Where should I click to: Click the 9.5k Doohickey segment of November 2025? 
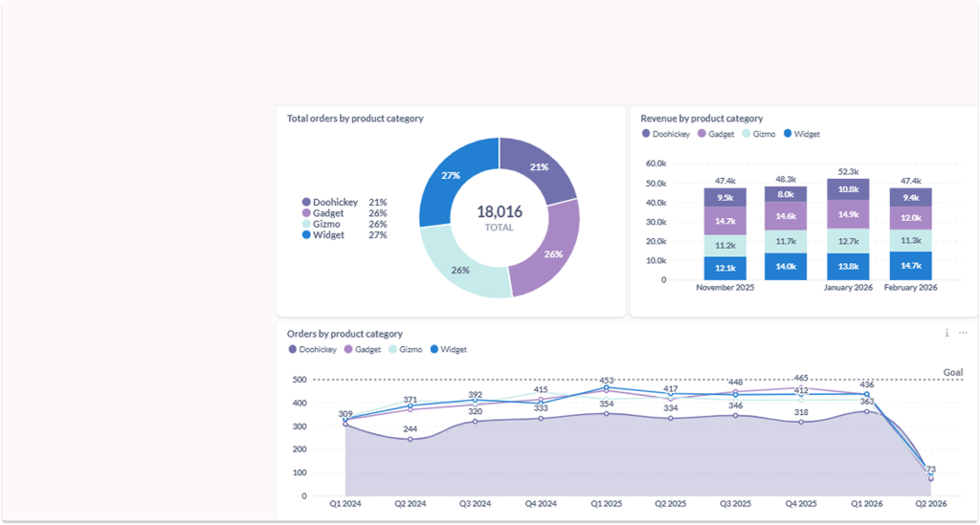725,197
